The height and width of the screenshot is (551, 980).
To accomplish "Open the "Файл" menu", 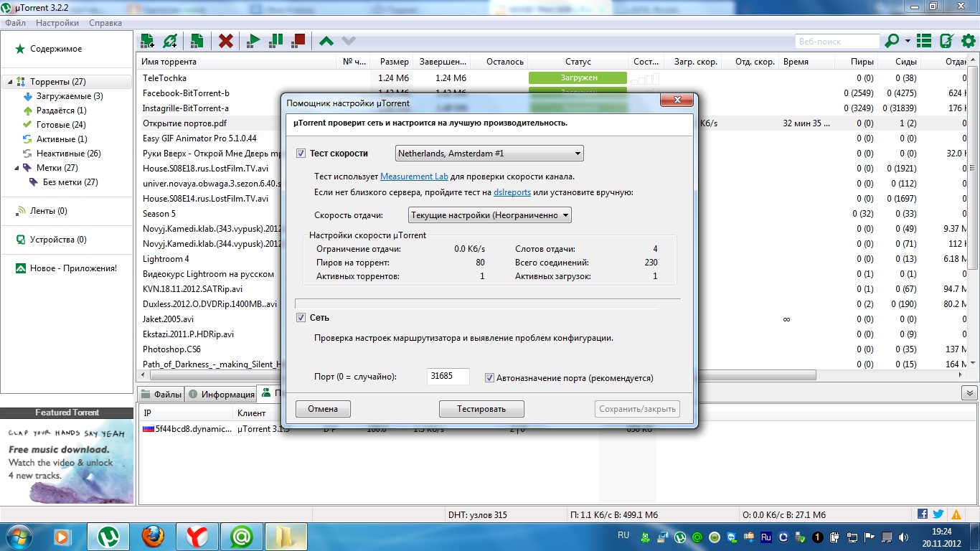I will coord(16,23).
